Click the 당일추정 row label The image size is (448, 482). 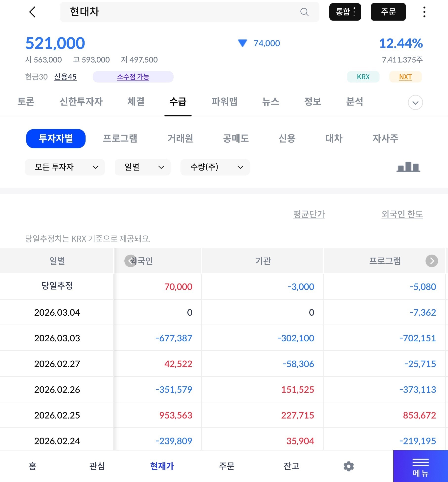coord(57,286)
